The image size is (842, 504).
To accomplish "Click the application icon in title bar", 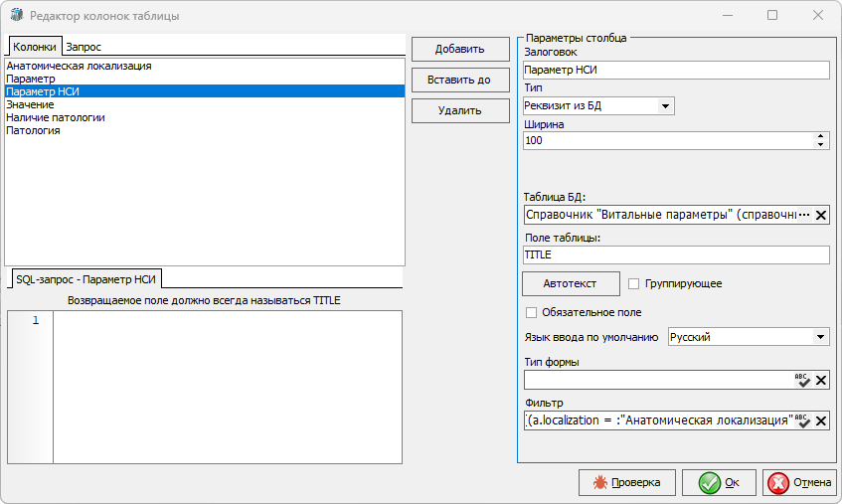I will pos(17,15).
